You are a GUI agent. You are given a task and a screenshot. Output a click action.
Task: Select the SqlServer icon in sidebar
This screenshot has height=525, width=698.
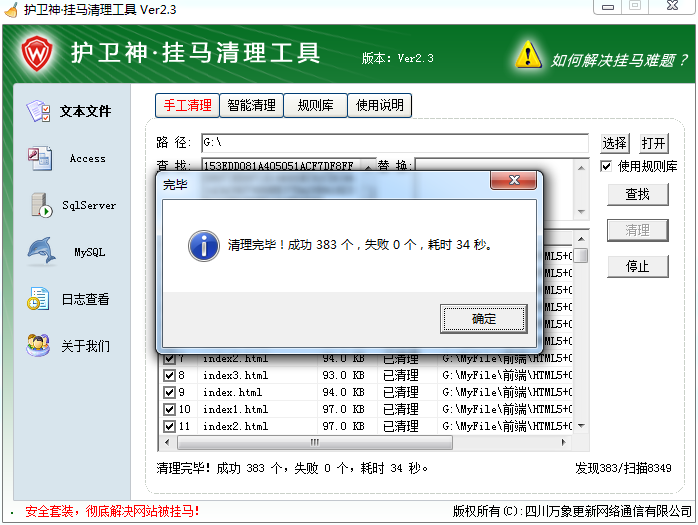(x=41, y=205)
